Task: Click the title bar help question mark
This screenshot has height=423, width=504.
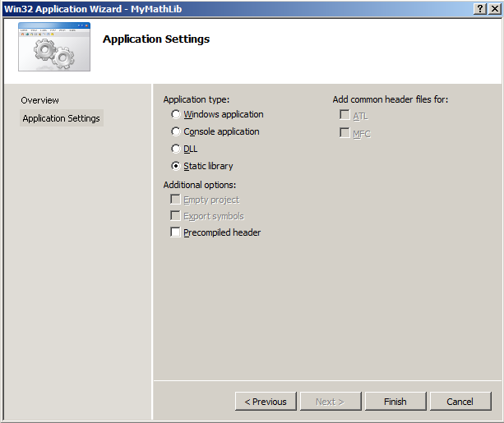Action: (480, 8)
